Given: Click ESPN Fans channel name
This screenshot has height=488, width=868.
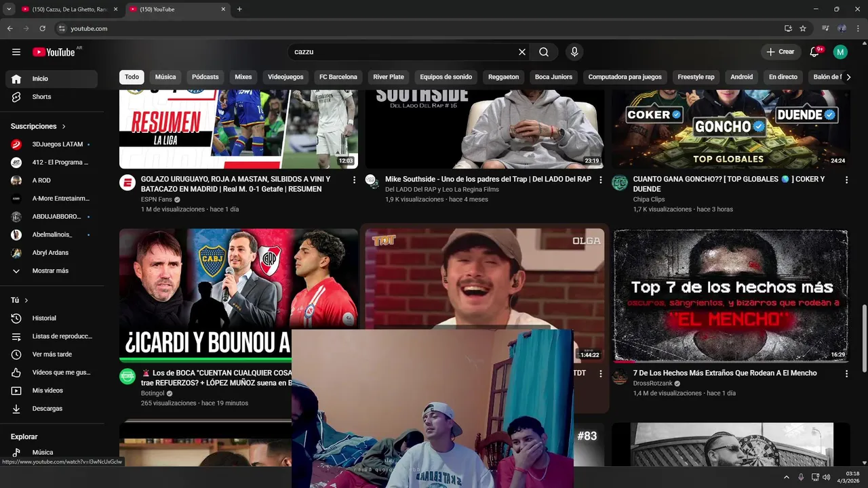Looking at the screenshot, I should [157, 199].
